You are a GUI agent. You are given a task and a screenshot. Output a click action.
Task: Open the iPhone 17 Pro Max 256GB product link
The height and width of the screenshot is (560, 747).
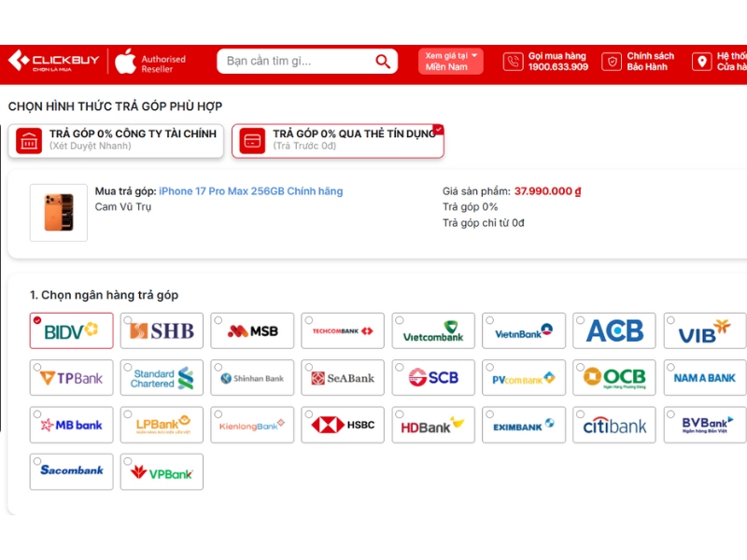pos(250,191)
